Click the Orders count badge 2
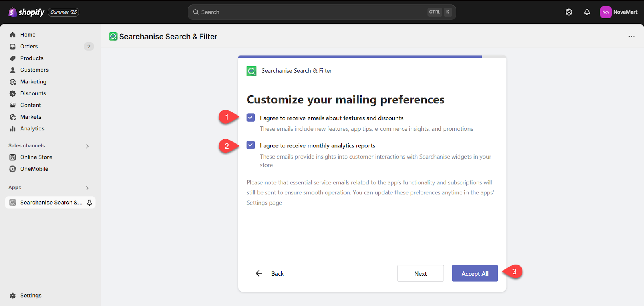This screenshot has width=644, height=306. pyautogui.click(x=89, y=46)
